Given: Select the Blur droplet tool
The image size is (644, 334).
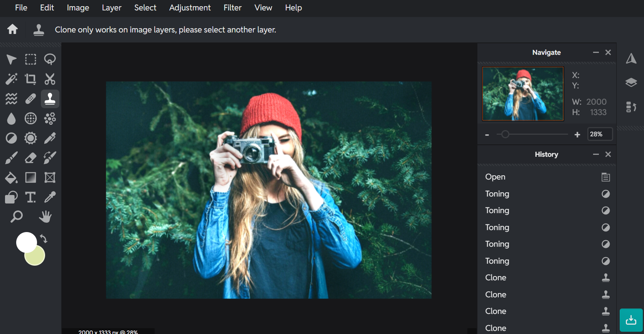Looking at the screenshot, I should tap(11, 119).
